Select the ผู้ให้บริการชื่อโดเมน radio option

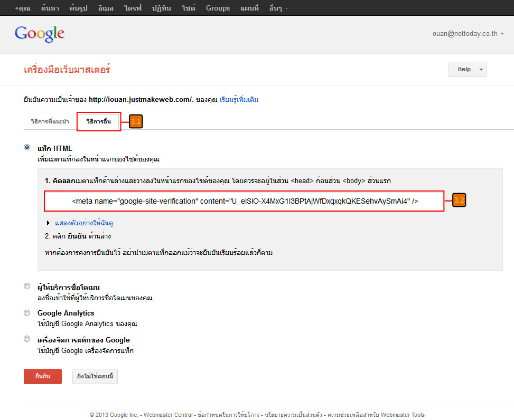(x=27, y=286)
